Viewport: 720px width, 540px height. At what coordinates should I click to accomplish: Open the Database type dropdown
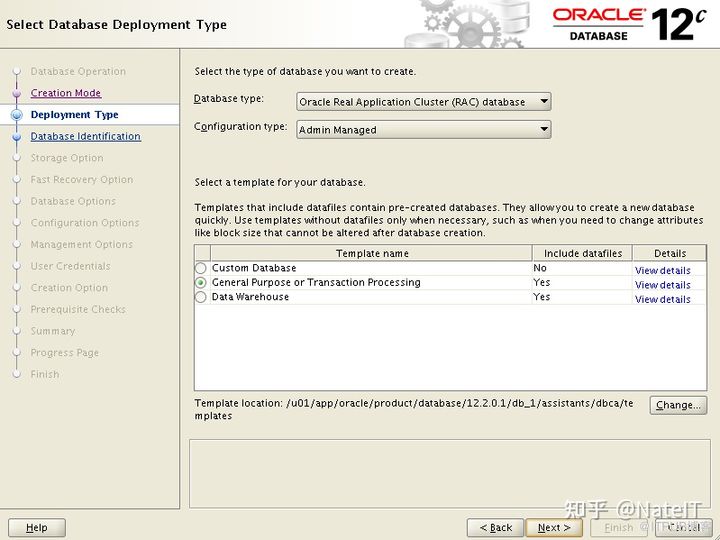tap(423, 101)
